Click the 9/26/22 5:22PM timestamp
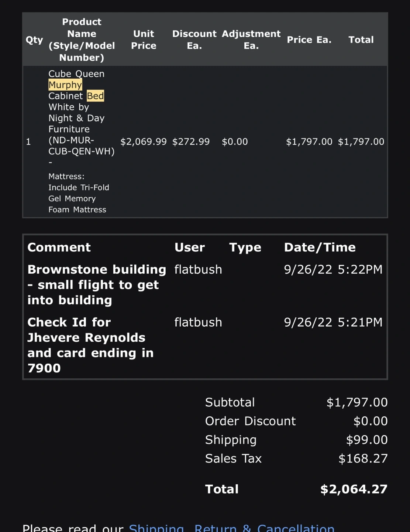410x532 pixels. [333, 270]
